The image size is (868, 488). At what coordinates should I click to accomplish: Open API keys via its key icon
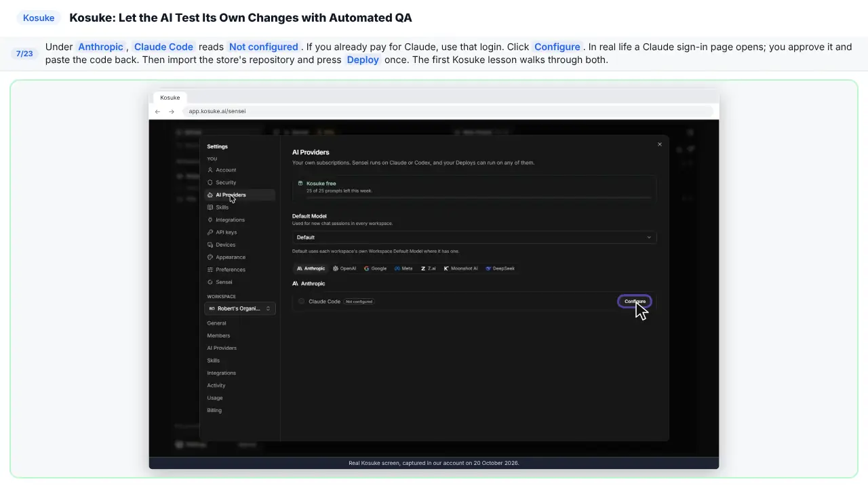click(x=210, y=232)
